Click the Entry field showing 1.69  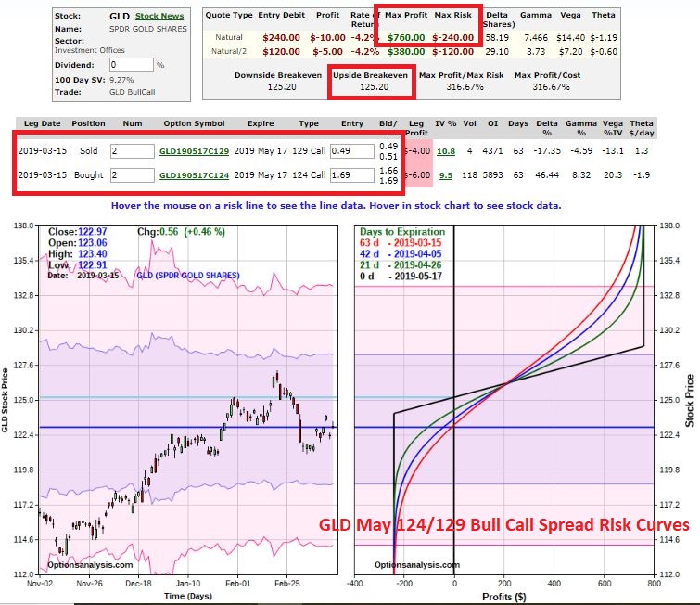(352, 175)
